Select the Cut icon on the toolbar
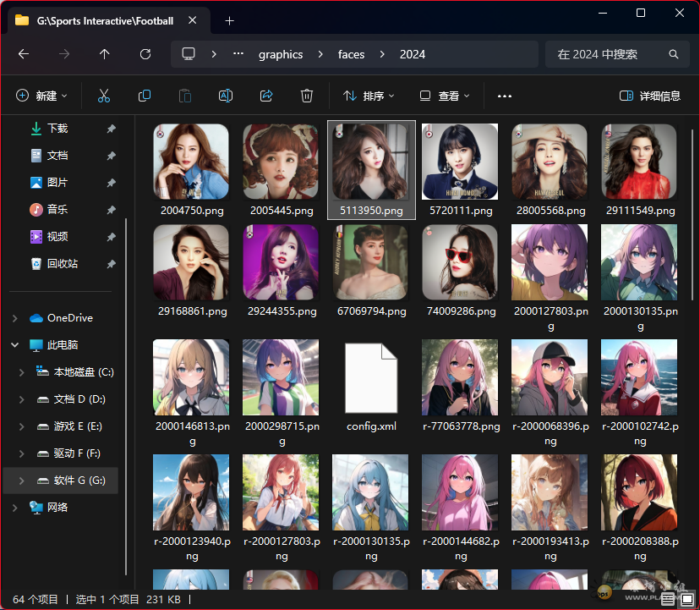700x610 pixels. tap(103, 96)
